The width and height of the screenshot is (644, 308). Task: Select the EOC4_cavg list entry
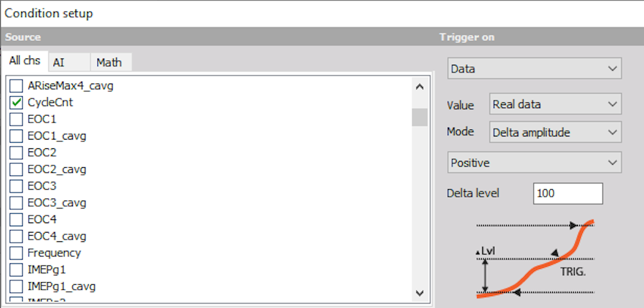[57, 236]
